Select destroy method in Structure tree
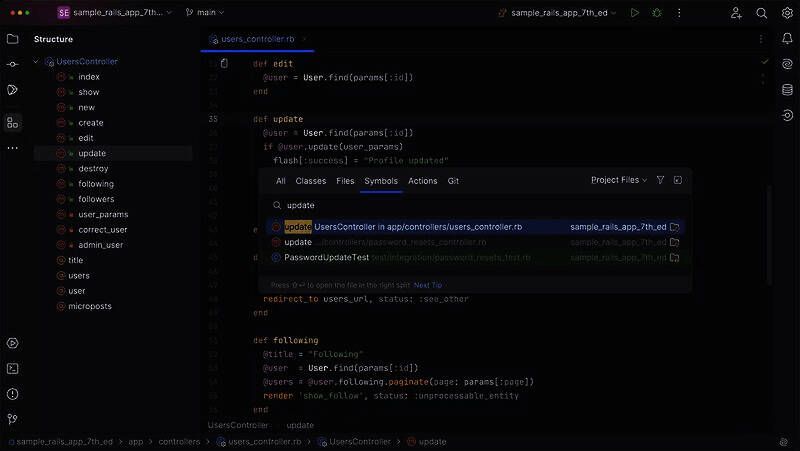 click(x=93, y=168)
